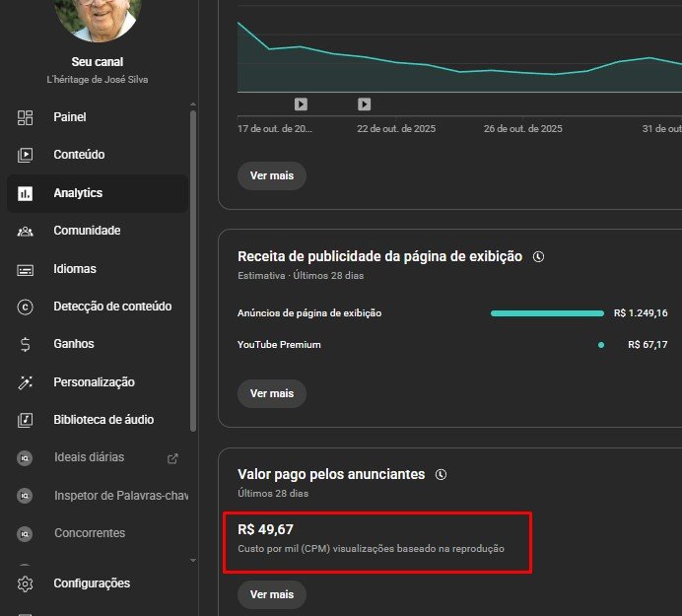Image resolution: width=682 pixels, height=616 pixels.
Task: Click the YouTube Premium revenue dot
Action: (600, 345)
